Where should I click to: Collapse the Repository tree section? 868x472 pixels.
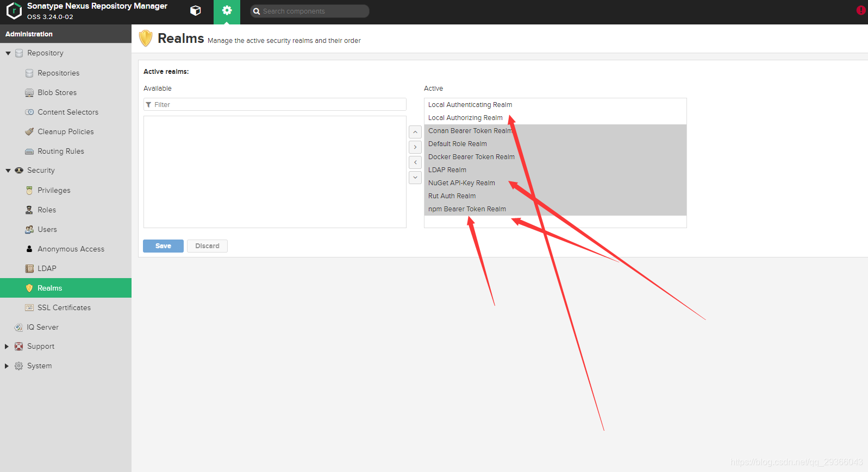[8, 53]
